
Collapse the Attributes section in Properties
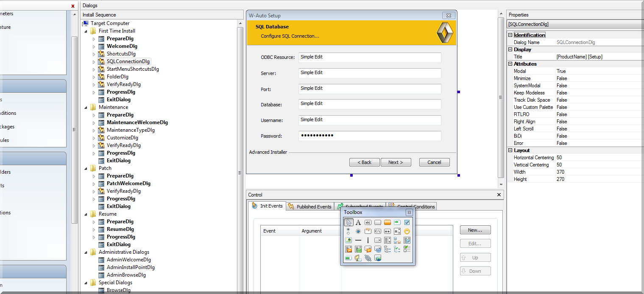pyautogui.click(x=510, y=64)
